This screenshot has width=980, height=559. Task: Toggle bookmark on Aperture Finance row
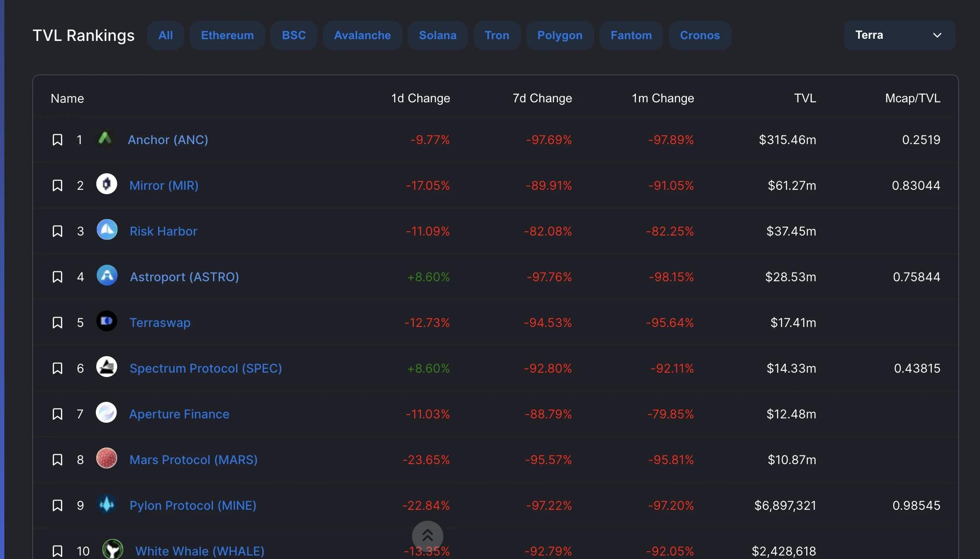point(57,414)
